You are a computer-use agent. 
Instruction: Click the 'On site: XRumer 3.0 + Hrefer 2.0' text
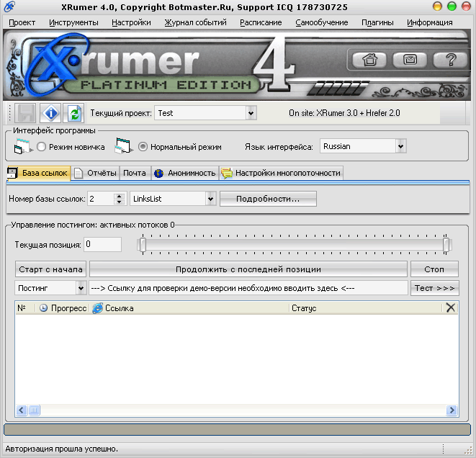(x=344, y=113)
